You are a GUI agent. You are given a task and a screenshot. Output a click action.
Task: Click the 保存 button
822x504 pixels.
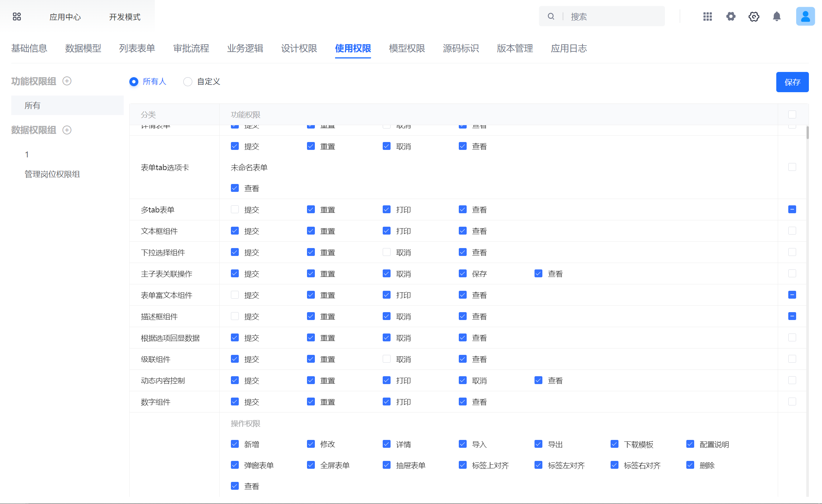792,82
